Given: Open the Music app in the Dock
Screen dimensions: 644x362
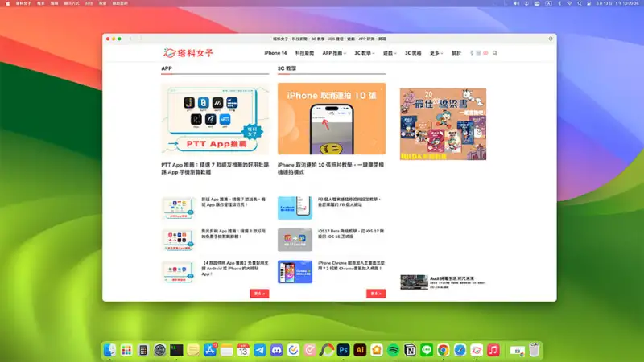Looking at the screenshot, I should click(x=493, y=350).
